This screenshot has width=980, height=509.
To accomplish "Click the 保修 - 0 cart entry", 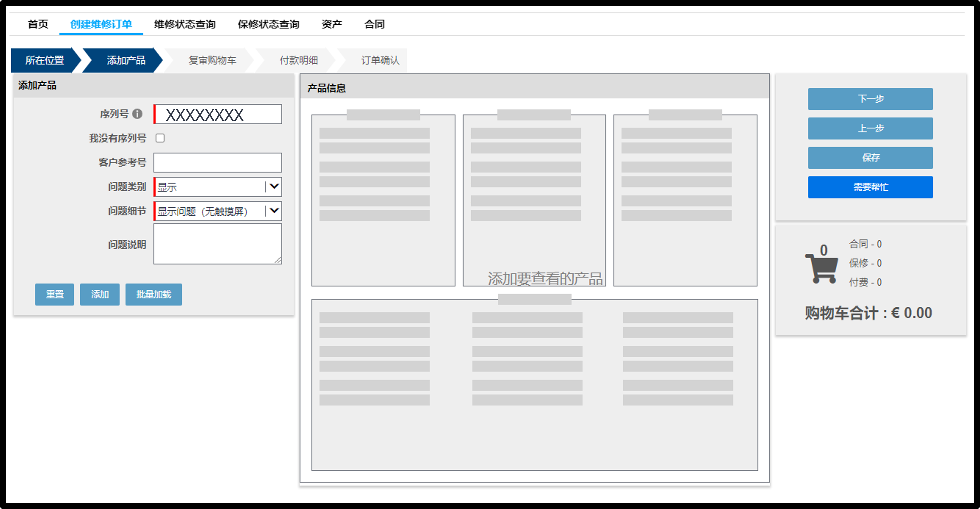I will click(x=866, y=263).
